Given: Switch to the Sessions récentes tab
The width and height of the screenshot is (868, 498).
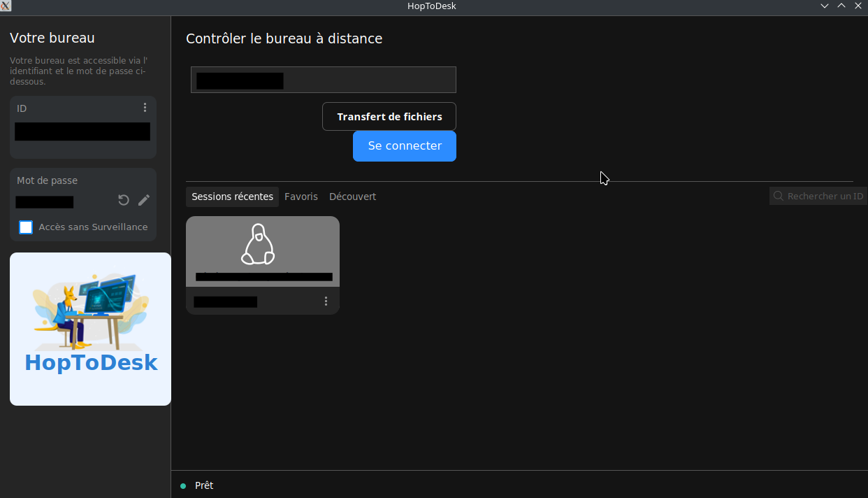Looking at the screenshot, I should [232, 197].
